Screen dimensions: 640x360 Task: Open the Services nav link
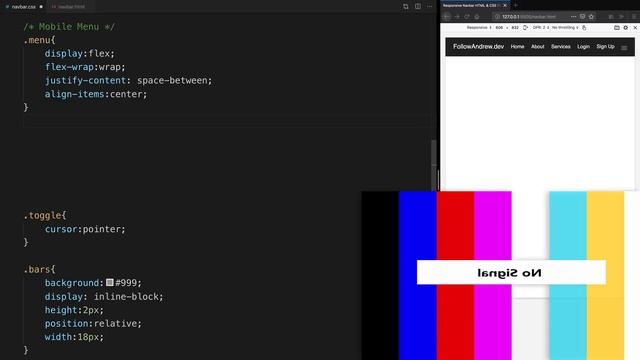point(560,47)
